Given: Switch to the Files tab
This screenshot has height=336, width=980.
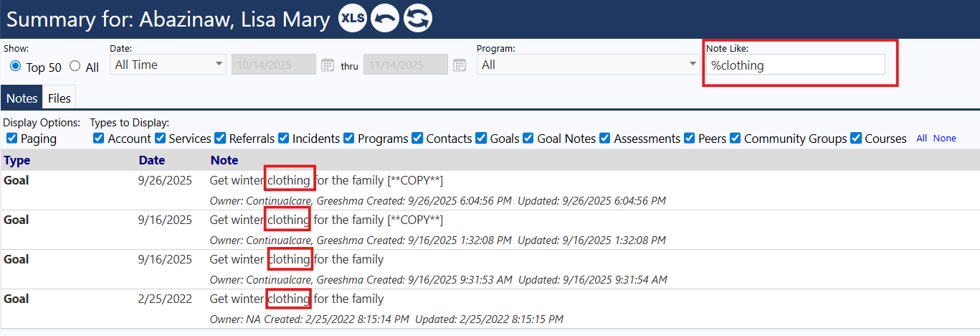Looking at the screenshot, I should [60, 98].
